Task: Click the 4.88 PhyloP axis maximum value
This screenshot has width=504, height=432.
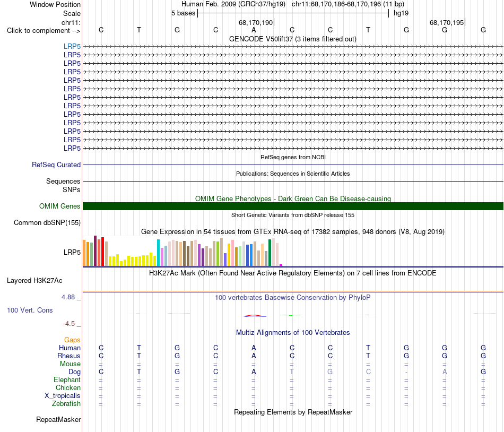Action: [68, 297]
